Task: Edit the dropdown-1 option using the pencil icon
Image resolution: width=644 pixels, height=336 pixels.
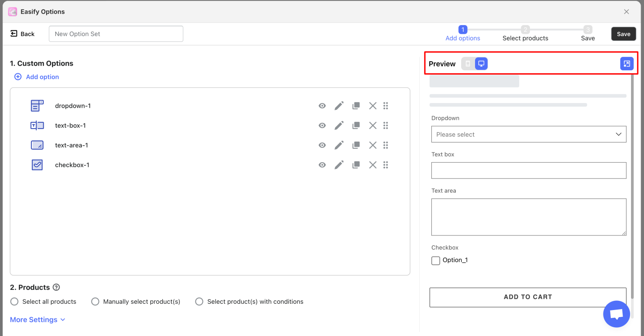Action: click(x=339, y=106)
